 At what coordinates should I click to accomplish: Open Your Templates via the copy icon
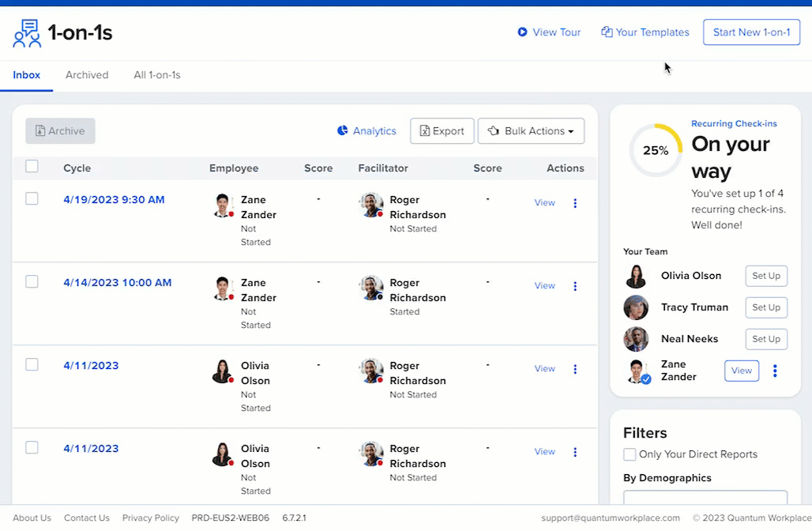tap(607, 32)
